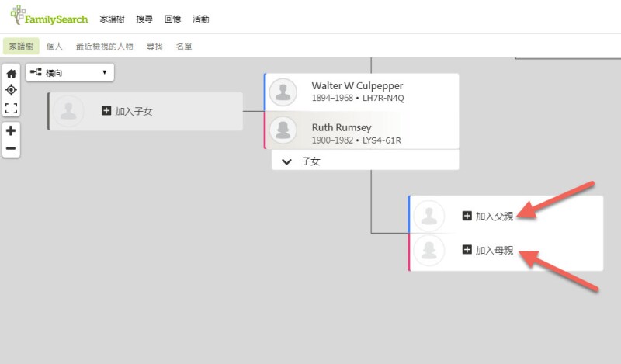Click the landscape tree icon in dropdown
The height and width of the screenshot is (364, 621).
(36, 72)
